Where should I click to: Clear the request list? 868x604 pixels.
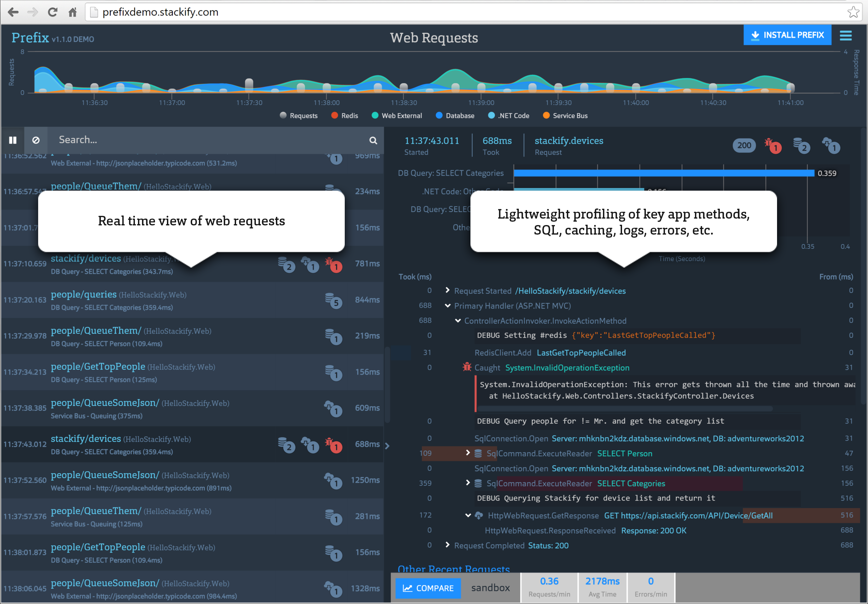coord(36,140)
